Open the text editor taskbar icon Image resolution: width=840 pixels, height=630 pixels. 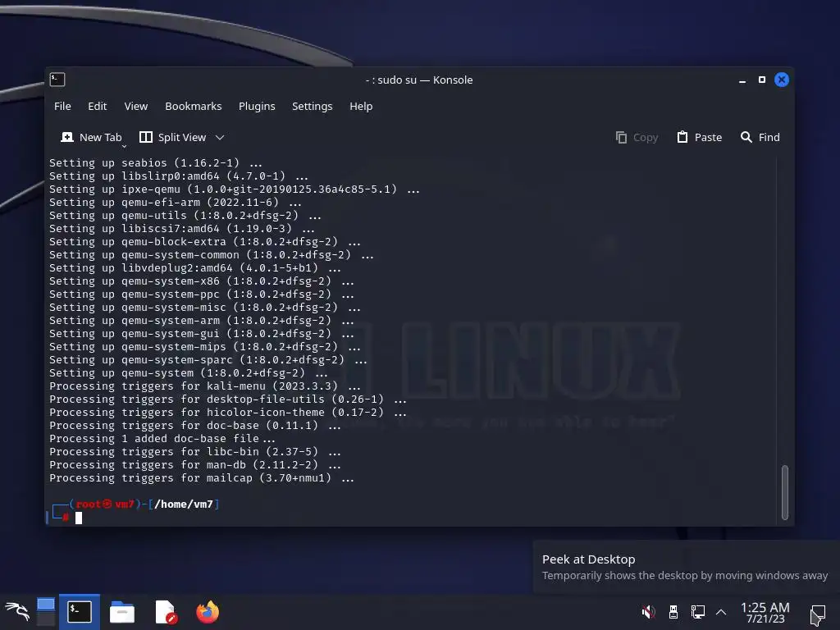pyautogui.click(x=166, y=612)
